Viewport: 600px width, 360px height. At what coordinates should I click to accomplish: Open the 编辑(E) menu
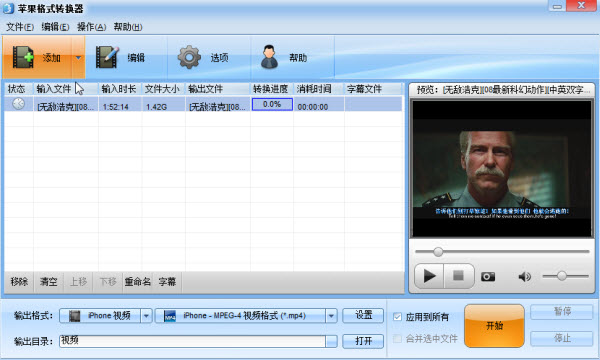click(55, 27)
